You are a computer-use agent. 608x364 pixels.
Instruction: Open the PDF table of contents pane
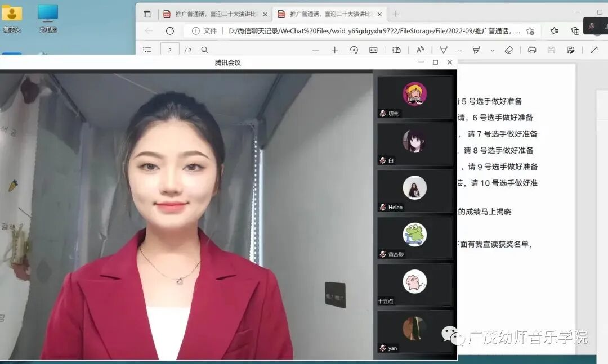point(146,50)
